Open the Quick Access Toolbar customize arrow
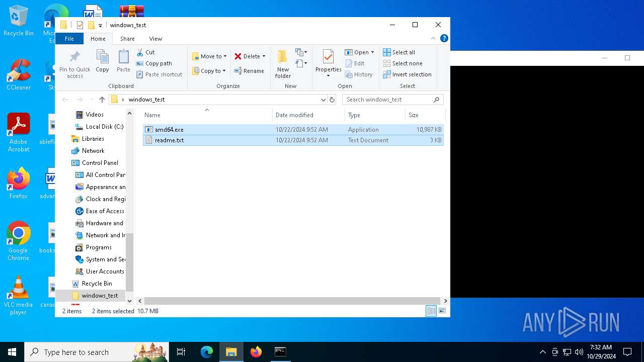The image size is (644, 362). [100, 25]
